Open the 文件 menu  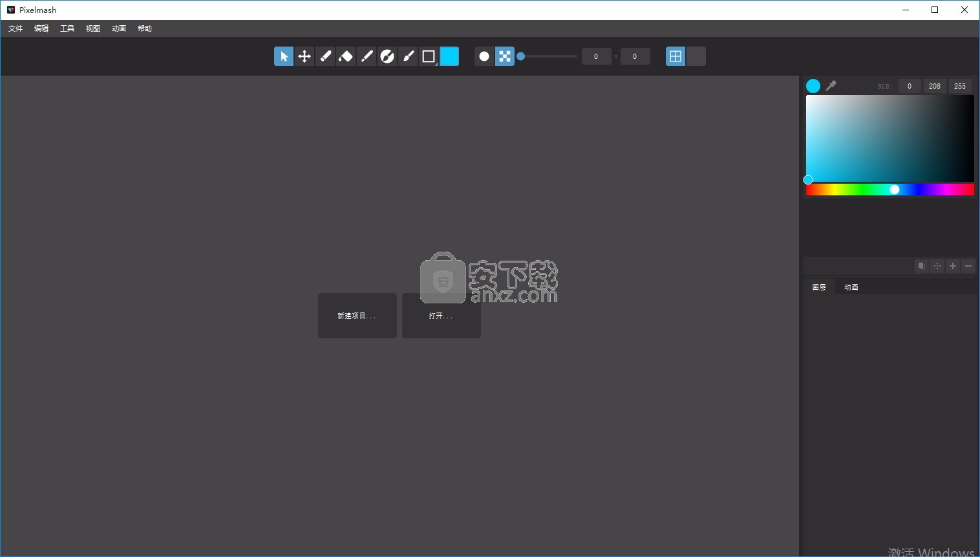[16, 28]
